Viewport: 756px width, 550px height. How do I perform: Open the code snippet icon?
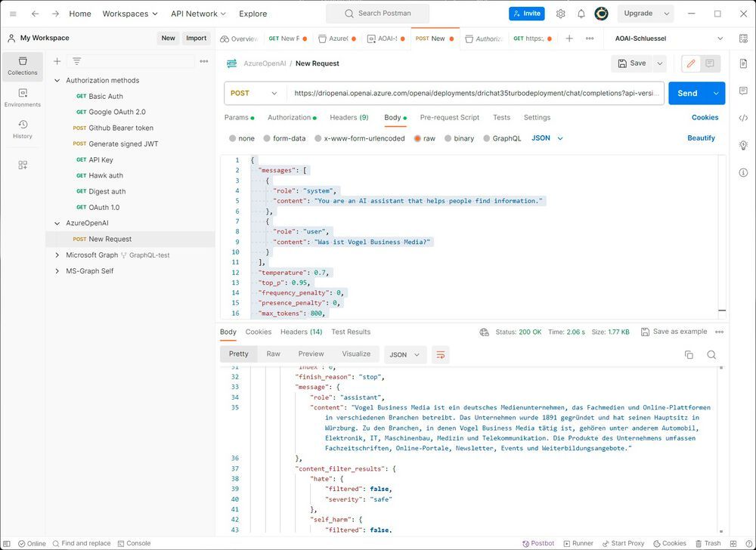[743, 118]
